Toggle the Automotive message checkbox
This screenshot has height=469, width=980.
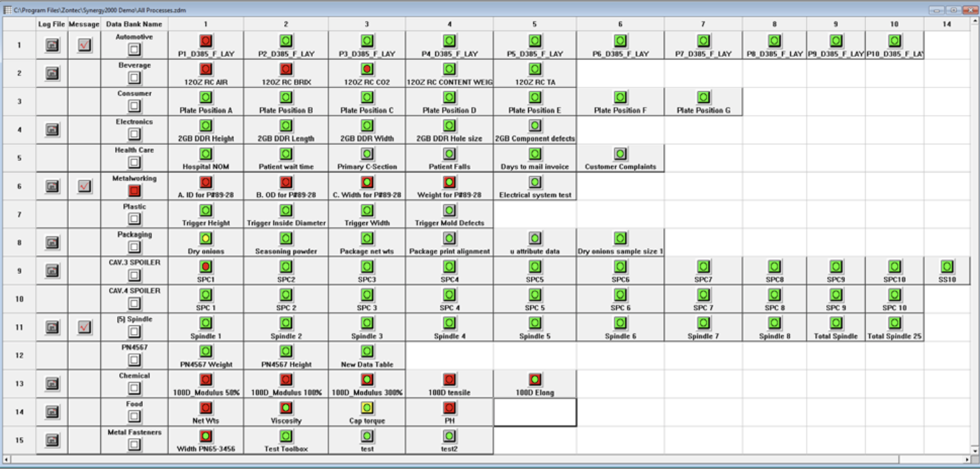click(x=85, y=45)
